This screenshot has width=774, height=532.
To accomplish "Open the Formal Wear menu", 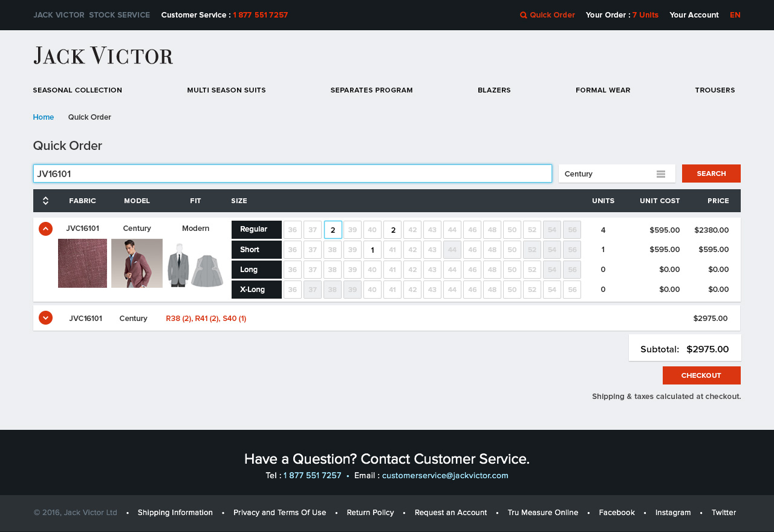I will click(603, 90).
